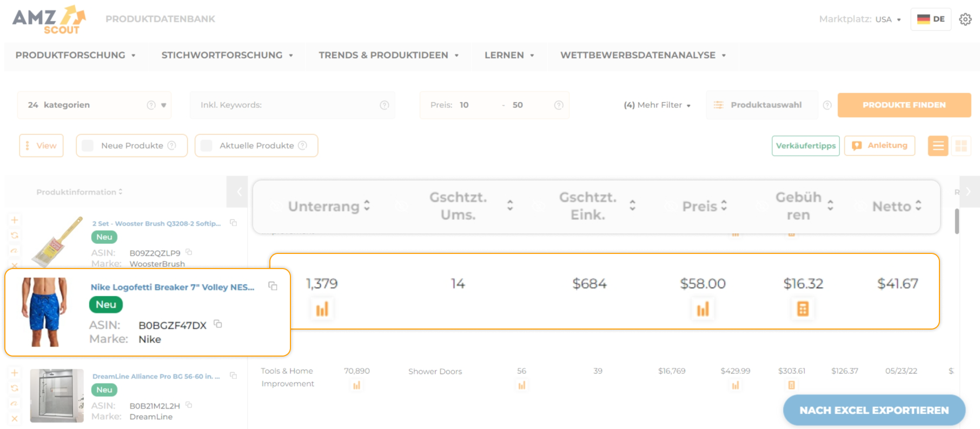The height and width of the screenshot is (429, 980).
Task: Click help icon in Keywords field
Action: coord(385,105)
